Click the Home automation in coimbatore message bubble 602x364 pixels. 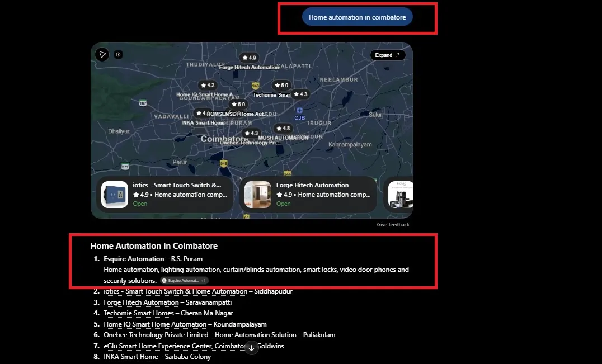[357, 17]
